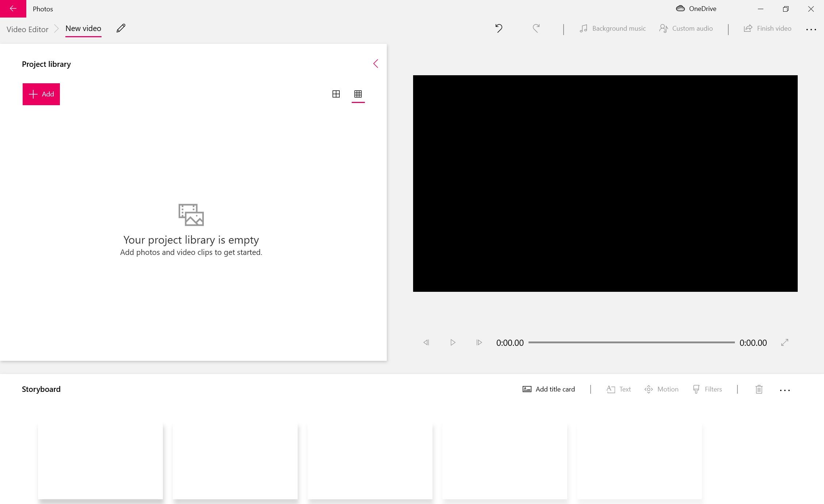Select the Text tool icon
Viewport: 824px width, 504px height.
click(x=610, y=388)
